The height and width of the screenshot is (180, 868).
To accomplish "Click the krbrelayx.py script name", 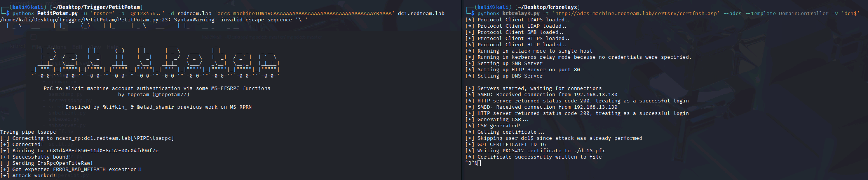I will [521, 13].
